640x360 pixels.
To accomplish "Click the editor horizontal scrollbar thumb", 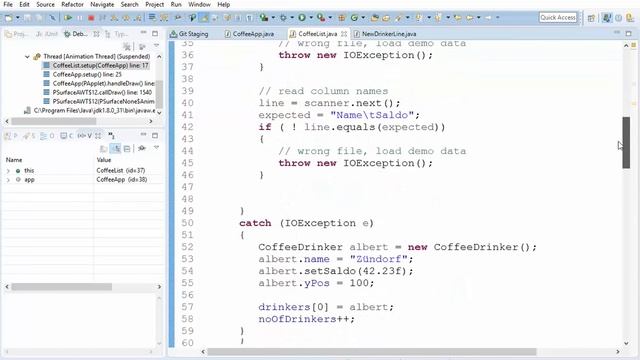I will [x=372, y=351].
